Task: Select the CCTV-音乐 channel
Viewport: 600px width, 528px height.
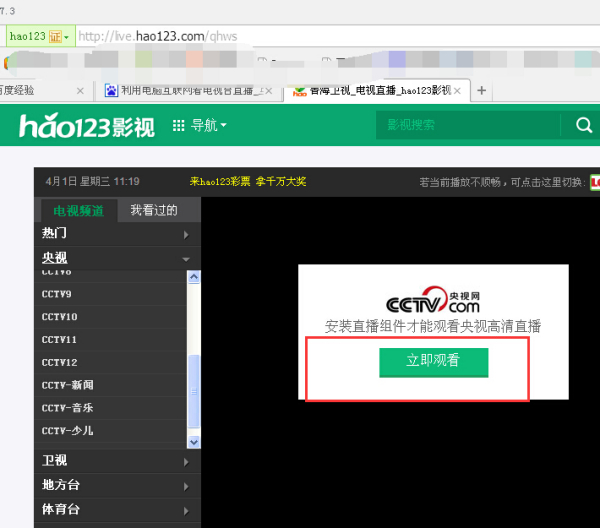Action: click(110, 408)
